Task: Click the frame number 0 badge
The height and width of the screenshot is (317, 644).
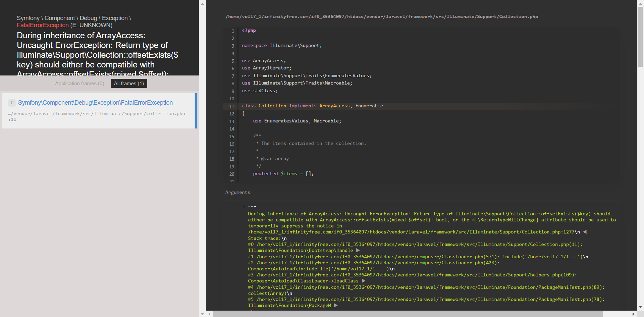Action: click(x=12, y=103)
